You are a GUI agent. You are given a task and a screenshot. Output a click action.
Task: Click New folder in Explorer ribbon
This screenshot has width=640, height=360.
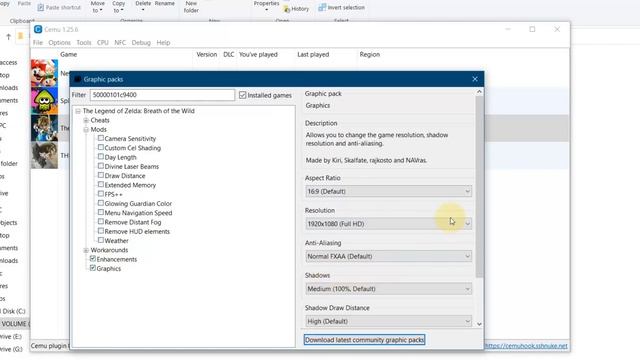point(191,7)
